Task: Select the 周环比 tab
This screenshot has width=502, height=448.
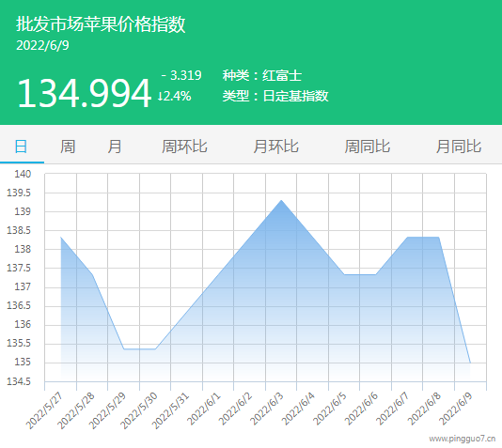Action: pyautogui.click(x=184, y=147)
